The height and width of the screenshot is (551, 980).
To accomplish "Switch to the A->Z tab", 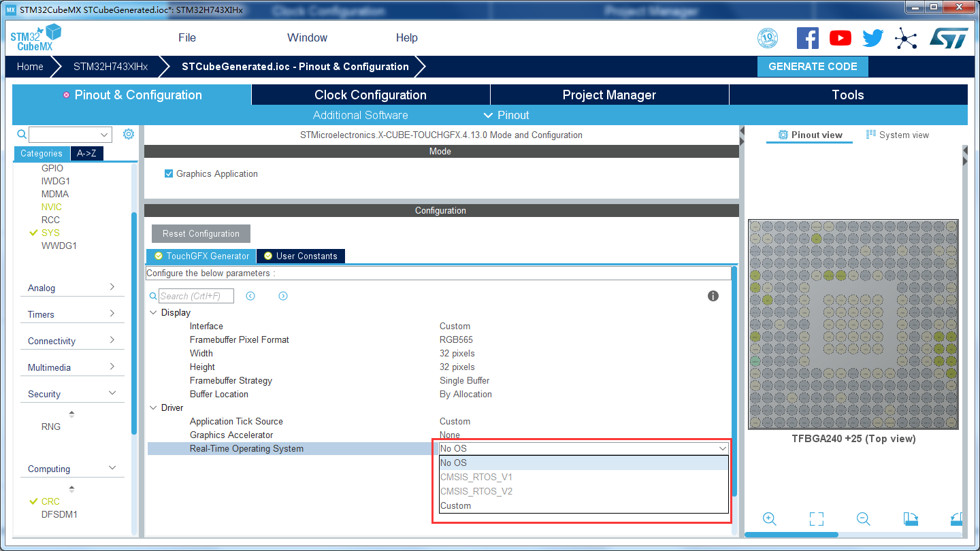I will (x=86, y=154).
